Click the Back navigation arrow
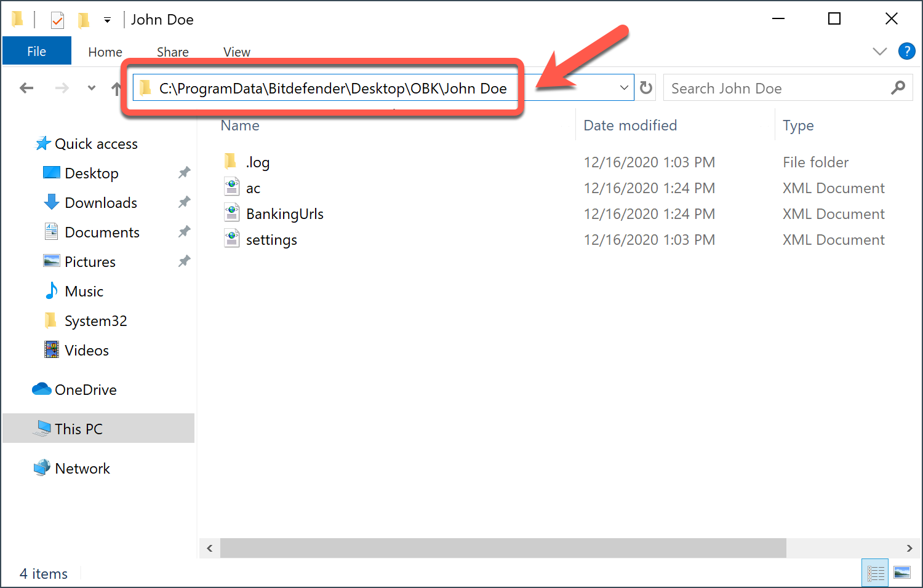Viewport: 923px width, 588px height. point(26,88)
